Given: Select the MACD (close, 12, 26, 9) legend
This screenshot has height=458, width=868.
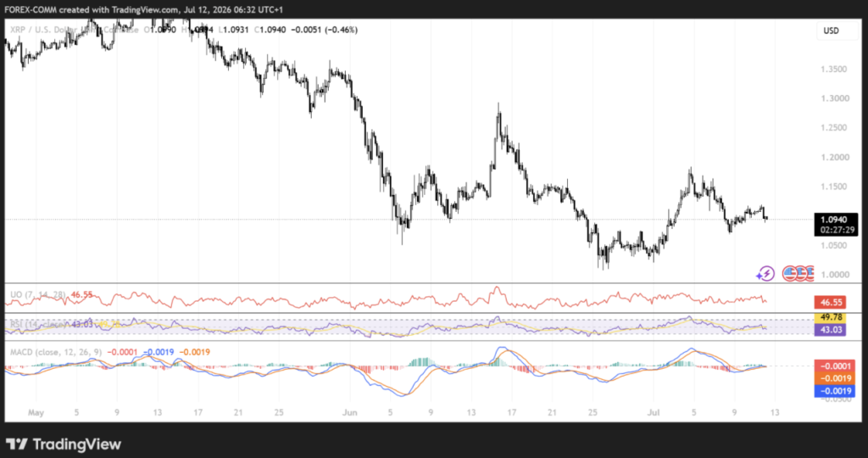Looking at the screenshot, I should [x=56, y=352].
